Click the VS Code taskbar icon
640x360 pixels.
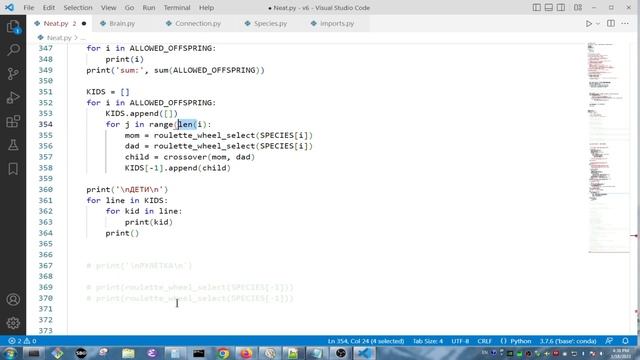(364, 353)
